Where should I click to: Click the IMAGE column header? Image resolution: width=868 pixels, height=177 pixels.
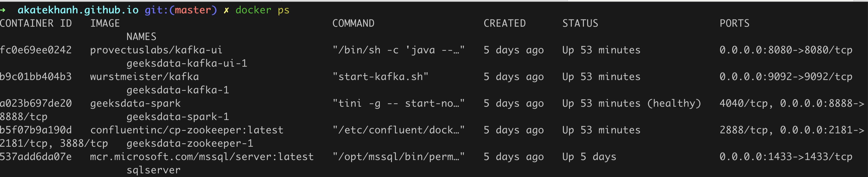tap(105, 23)
